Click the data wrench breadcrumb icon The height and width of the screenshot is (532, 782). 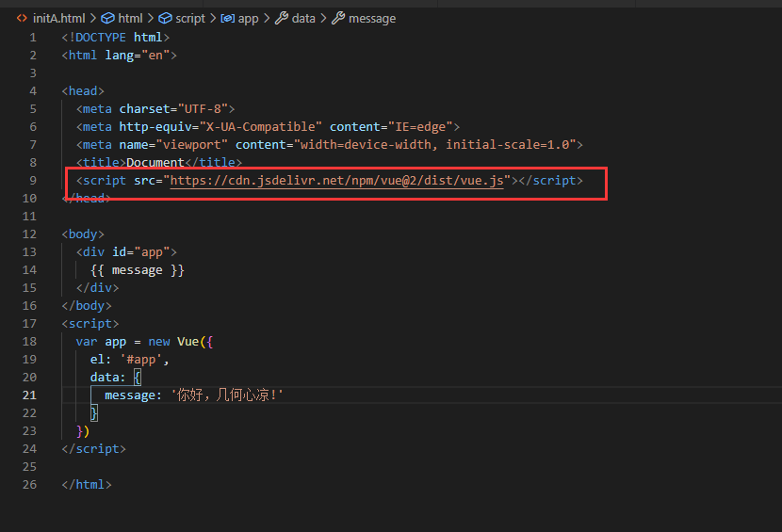282,19
